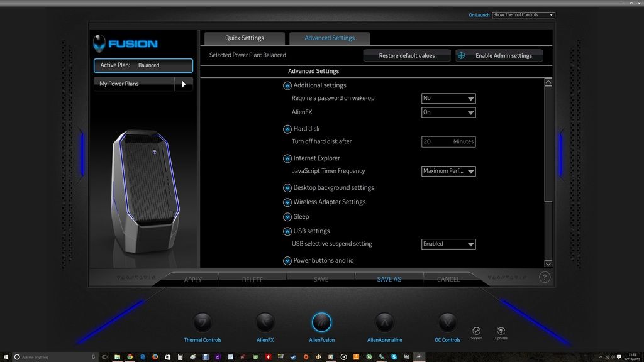Screen dimensions: 644x362
Task: Open the Require a password on wake-up dropdown
Action: click(x=448, y=99)
